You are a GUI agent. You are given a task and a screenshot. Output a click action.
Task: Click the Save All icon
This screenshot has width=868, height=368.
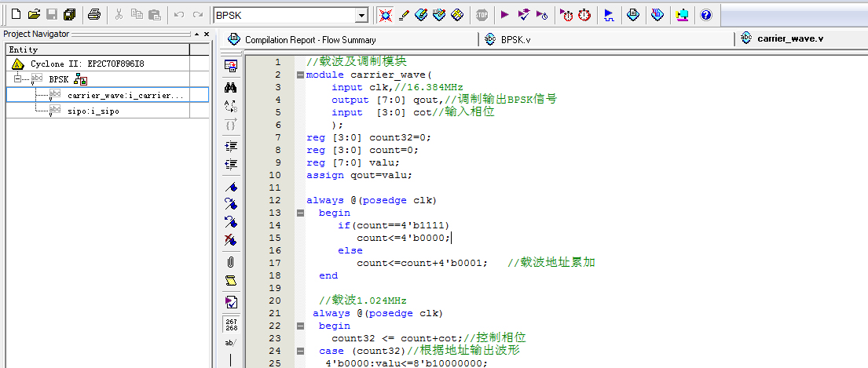point(70,15)
